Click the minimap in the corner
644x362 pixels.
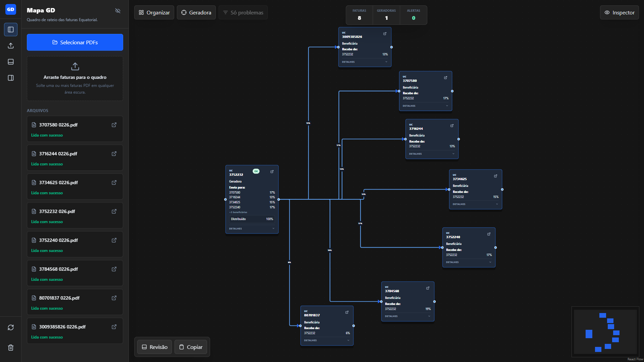(605, 332)
